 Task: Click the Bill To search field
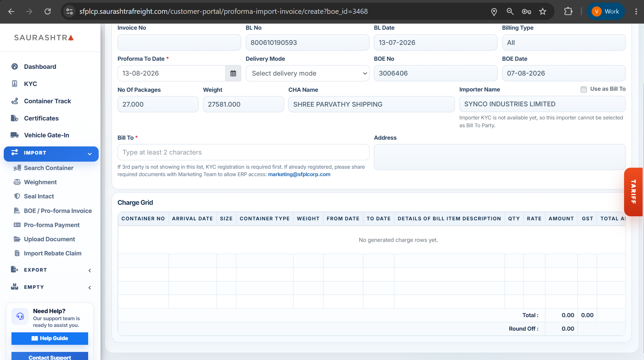243,152
